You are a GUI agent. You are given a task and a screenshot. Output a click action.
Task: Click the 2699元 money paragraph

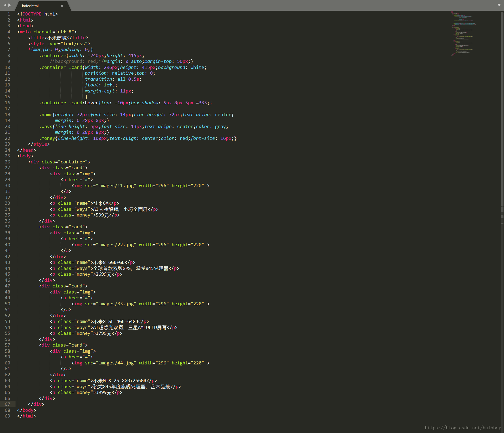[x=86, y=274]
